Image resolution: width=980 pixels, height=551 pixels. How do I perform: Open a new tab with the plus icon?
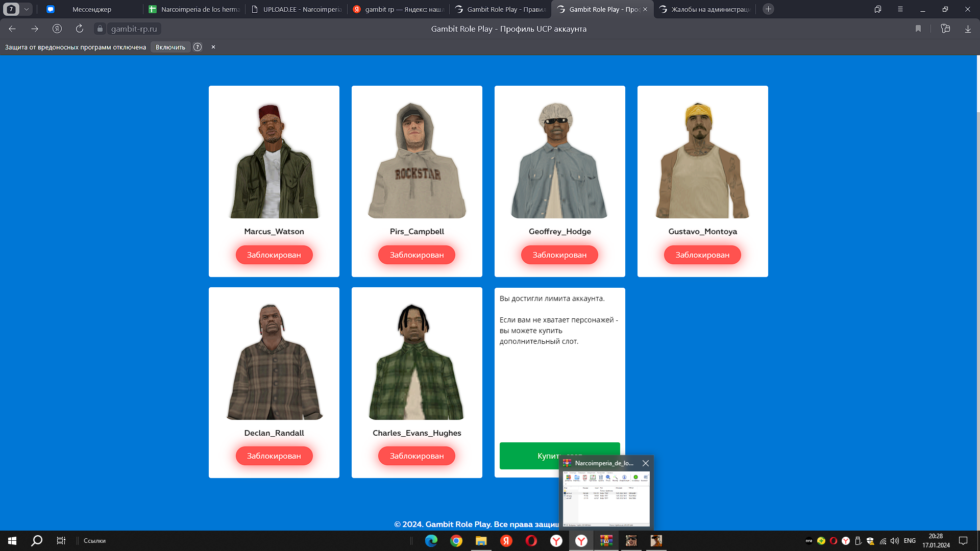pos(768,9)
